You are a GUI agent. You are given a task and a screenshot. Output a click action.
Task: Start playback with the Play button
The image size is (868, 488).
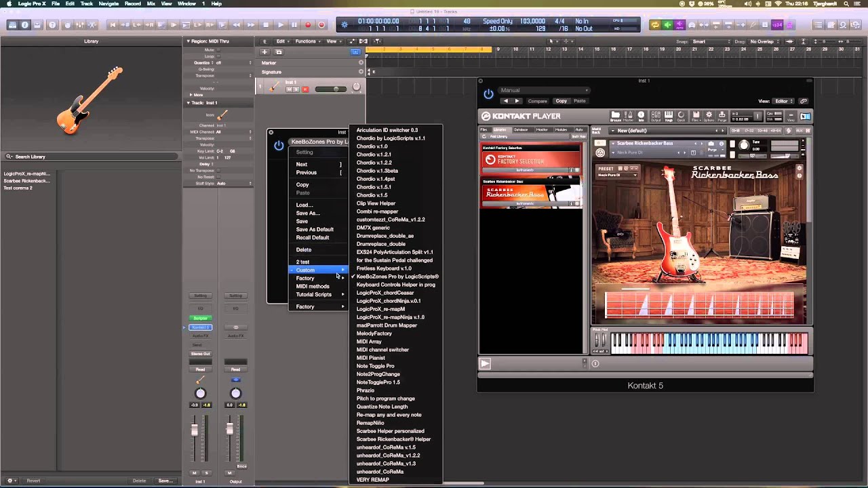tap(280, 25)
